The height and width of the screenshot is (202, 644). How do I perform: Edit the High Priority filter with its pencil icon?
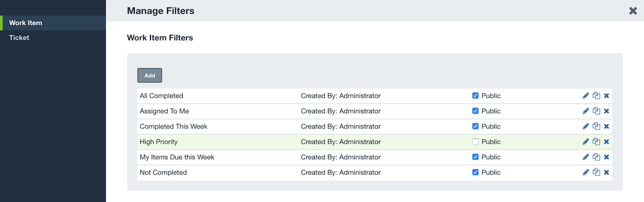click(586, 142)
